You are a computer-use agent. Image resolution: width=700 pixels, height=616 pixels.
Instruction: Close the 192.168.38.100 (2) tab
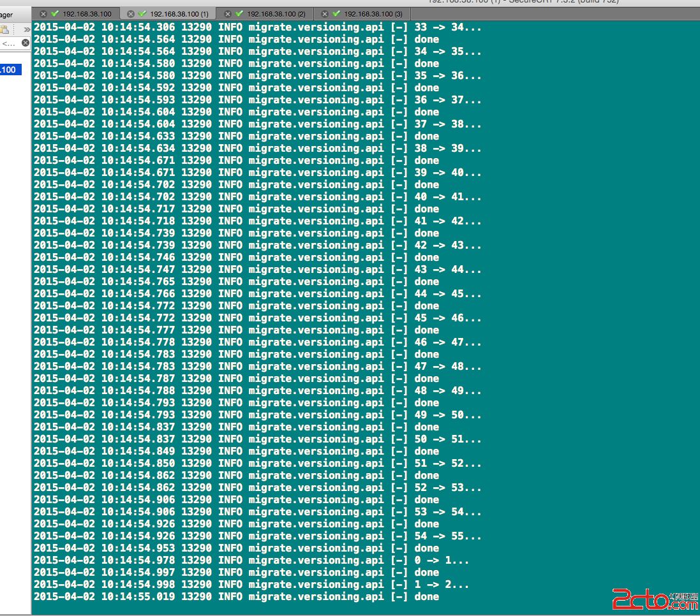pyautogui.click(x=228, y=14)
